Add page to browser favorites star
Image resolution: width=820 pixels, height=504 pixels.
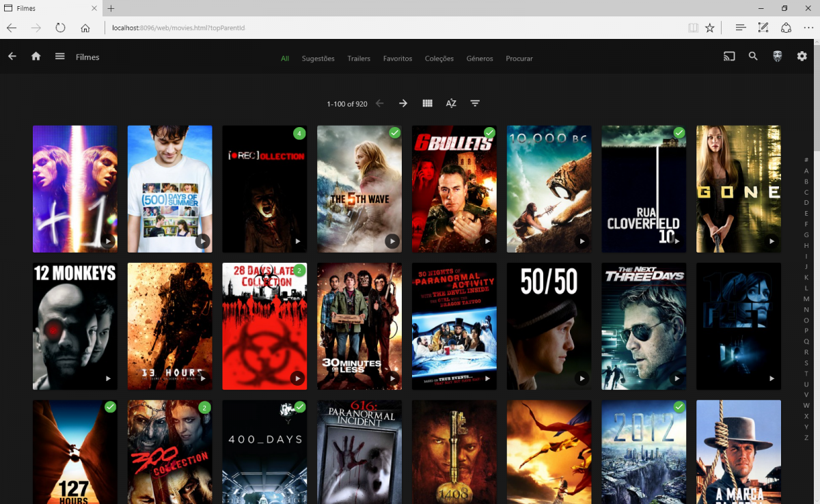coord(710,28)
